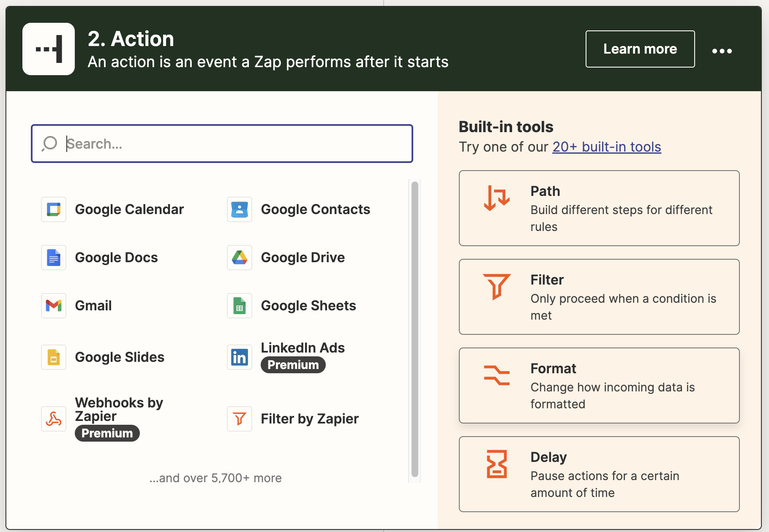Pick Gmail app label

coord(93,306)
